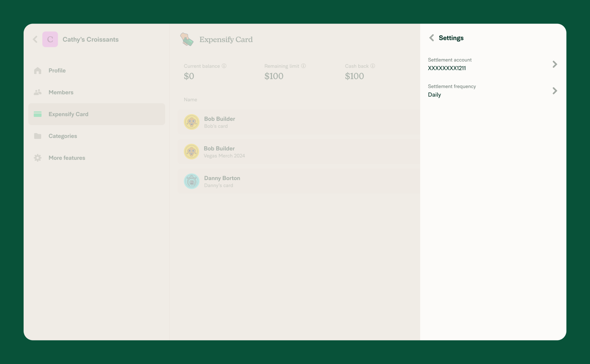This screenshot has width=590, height=364.
Task: Click the back arrow in Settings panel
Action: [432, 38]
